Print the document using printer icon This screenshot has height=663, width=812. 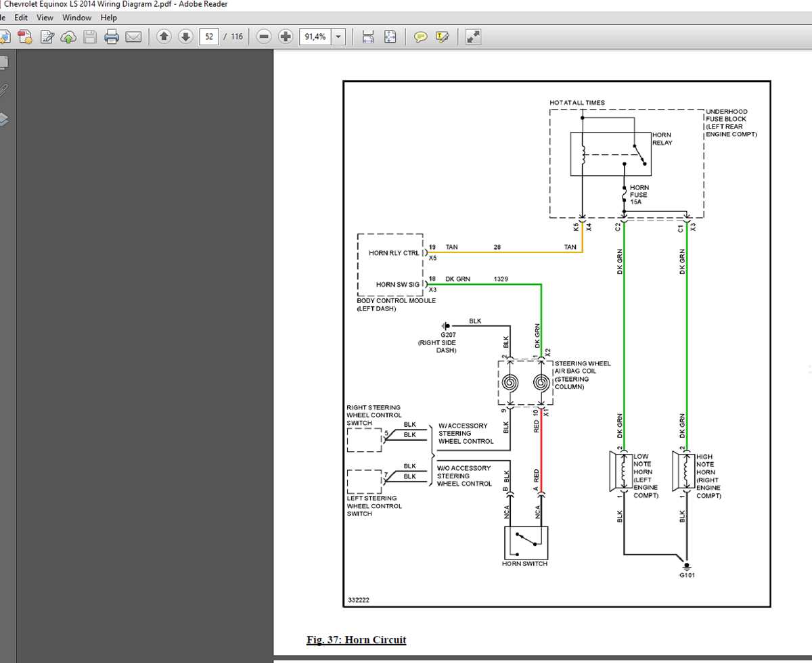[112, 37]
